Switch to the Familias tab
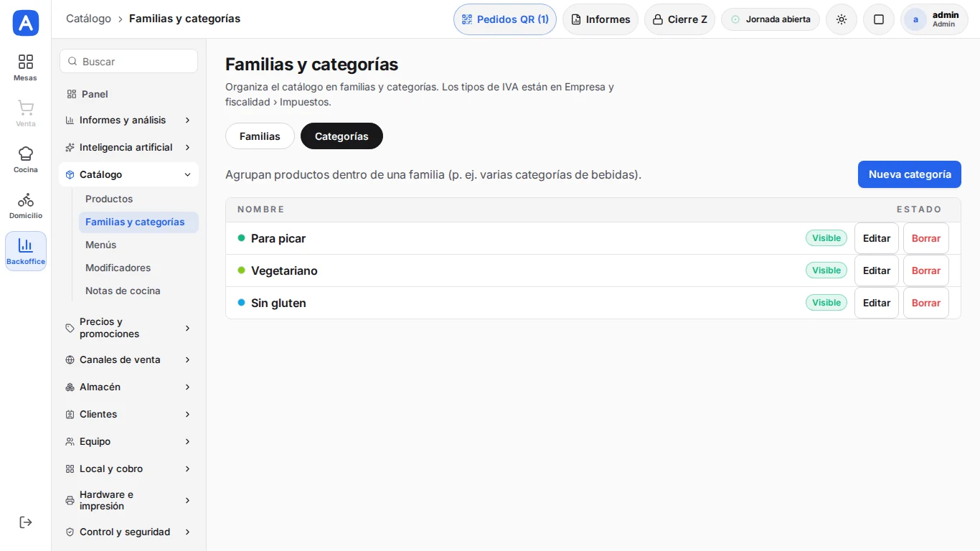Viewport: 980px width, 551px height. coord(260,136)
